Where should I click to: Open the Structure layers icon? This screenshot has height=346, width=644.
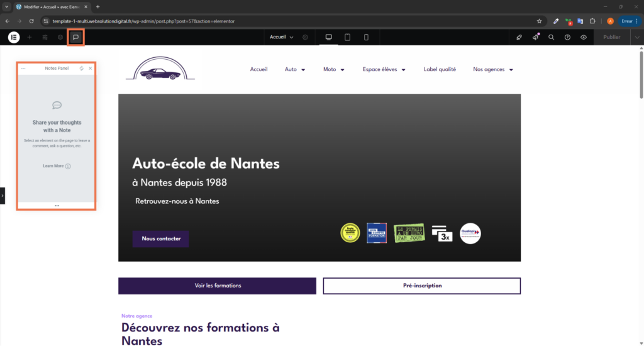[60, 37]
